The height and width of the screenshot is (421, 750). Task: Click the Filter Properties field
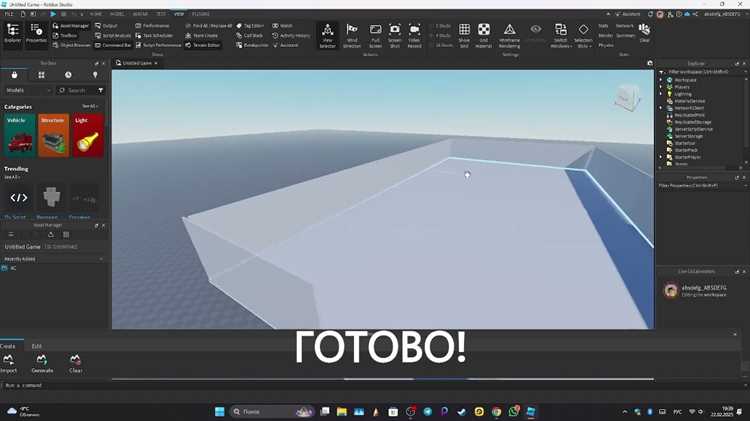point(701,186)
